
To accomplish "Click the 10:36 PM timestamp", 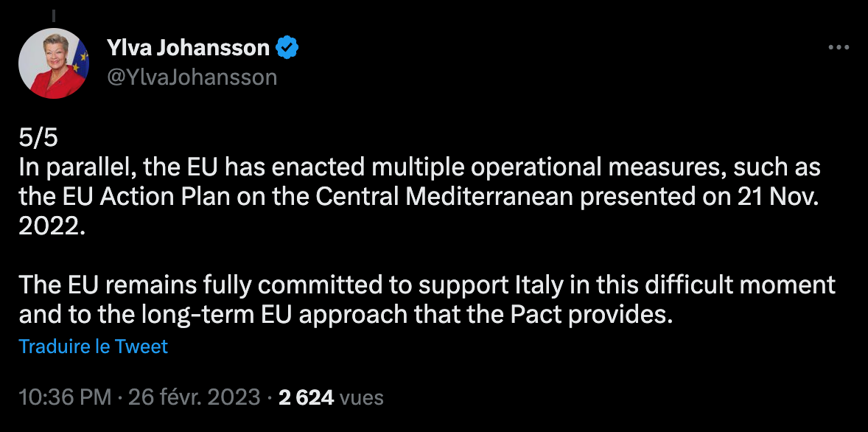I will (65, 398).
